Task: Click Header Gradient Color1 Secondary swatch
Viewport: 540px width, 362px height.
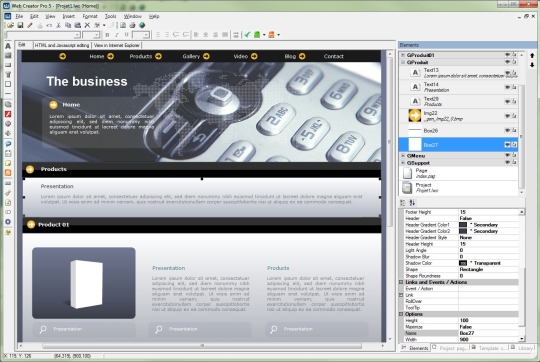Action: 463,225
